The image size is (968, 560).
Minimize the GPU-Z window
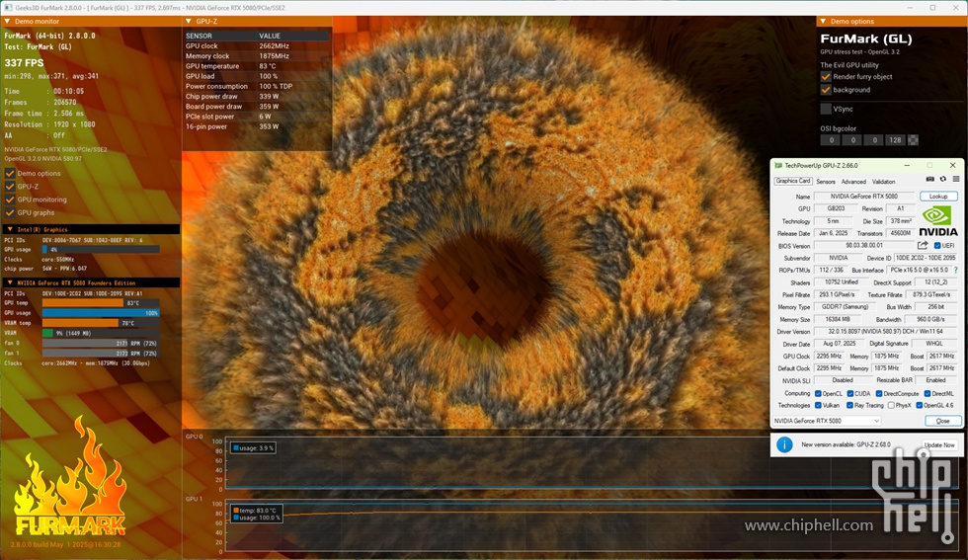pos(907,166)
